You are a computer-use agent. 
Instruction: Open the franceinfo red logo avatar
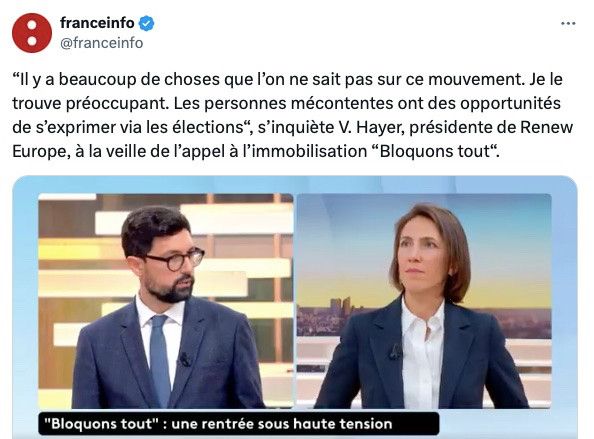[32, 33]
